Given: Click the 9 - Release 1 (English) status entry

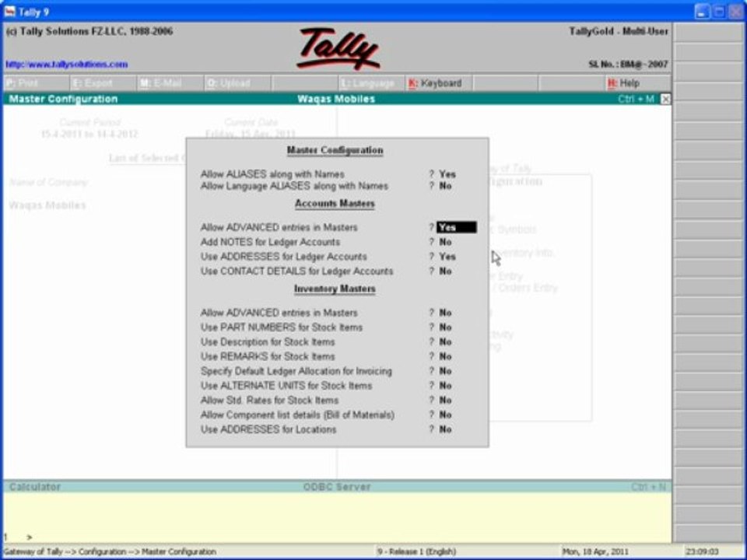Looking at the screenshot, I should pos(416,552).
